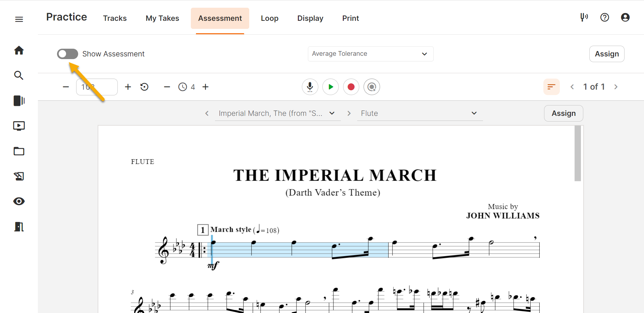Click the Assign button beside Average Tolerance
644x313 pixels.
[x=607, y=54]
